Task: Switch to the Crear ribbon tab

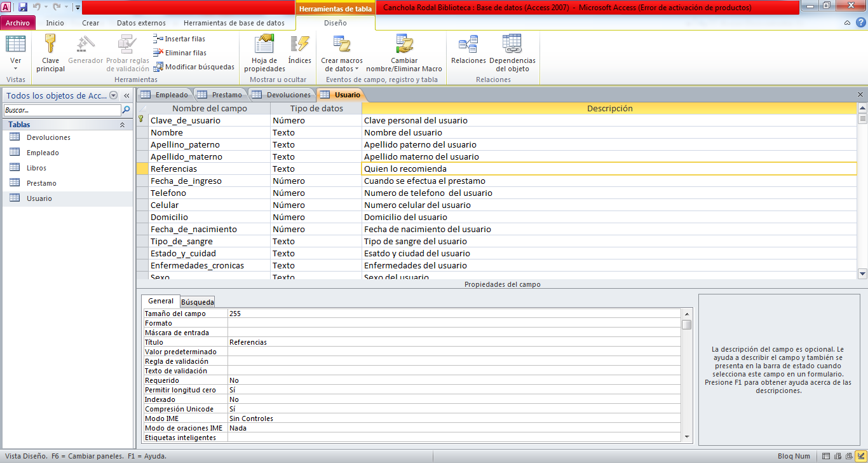Action: point(91,23)
